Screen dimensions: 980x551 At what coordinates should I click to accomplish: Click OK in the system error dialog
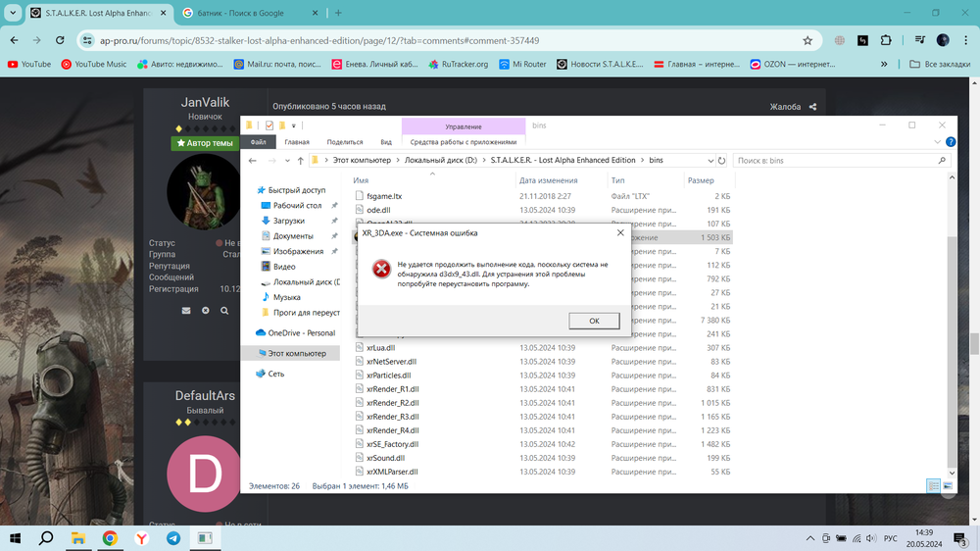[x=594, y=321]
